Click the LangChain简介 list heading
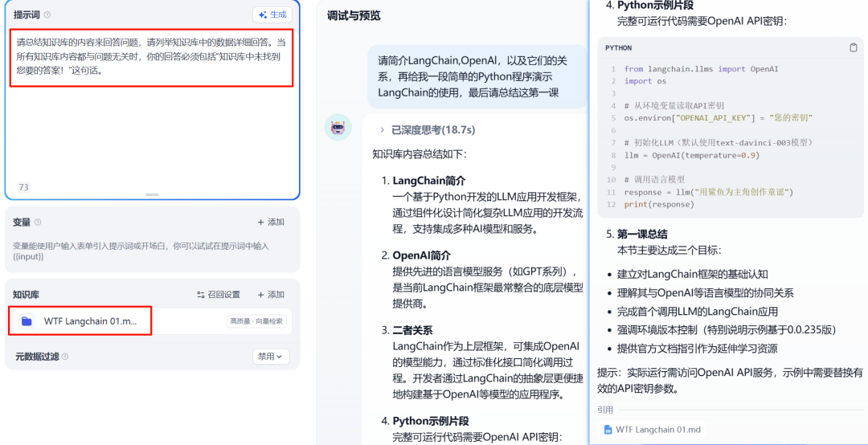 (x=429, y=181)
